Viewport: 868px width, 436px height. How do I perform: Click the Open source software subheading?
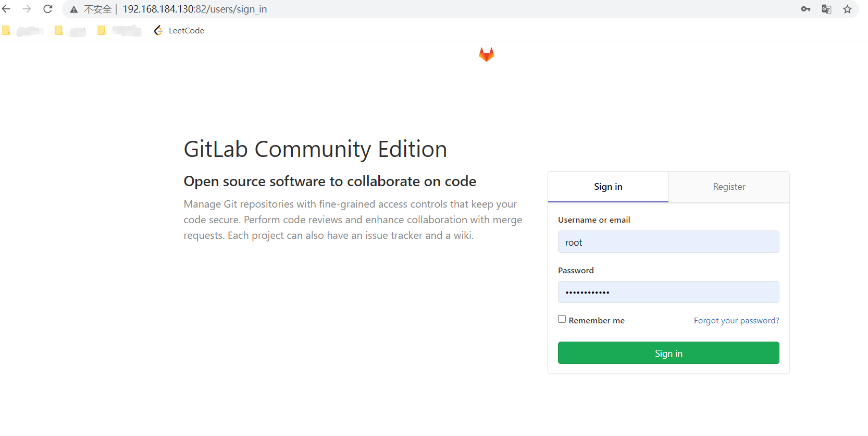pyautogui.click(x=330, y=181)
